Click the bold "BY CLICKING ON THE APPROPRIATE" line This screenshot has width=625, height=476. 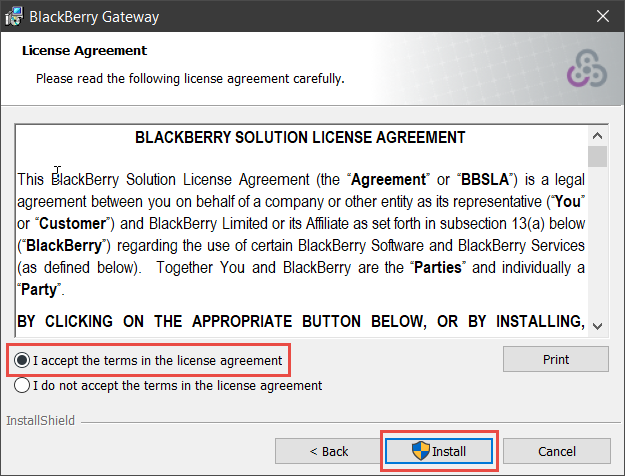click(301, 321)
